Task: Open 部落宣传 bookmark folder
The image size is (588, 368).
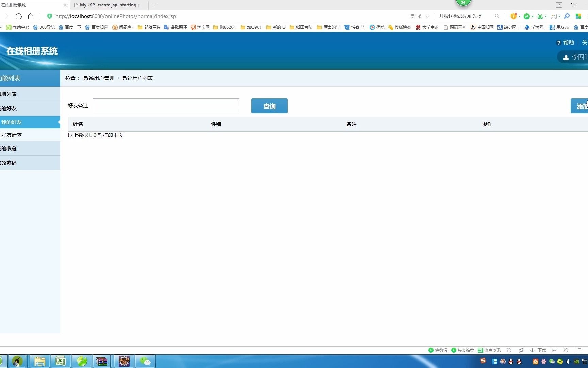Action: tap(149, 27)
